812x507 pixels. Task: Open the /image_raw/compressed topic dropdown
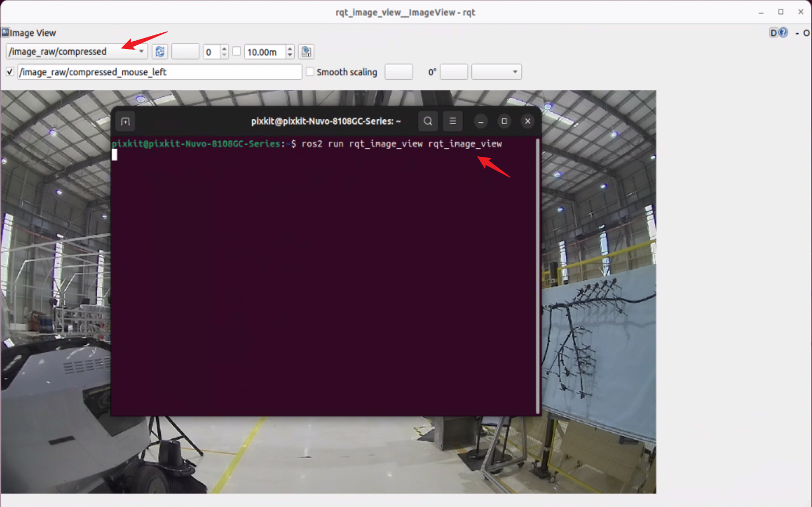pos(77,52)
